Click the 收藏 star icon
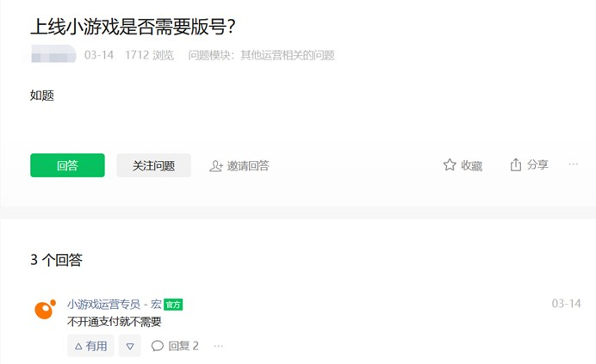This screenshot has width=596, height=364. [x=450, y=165]
